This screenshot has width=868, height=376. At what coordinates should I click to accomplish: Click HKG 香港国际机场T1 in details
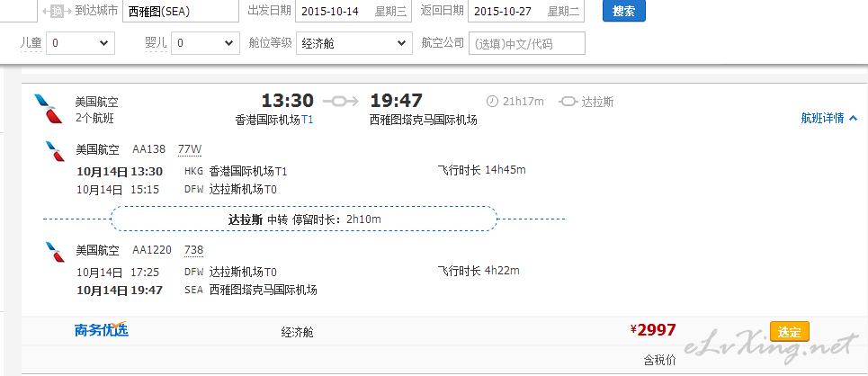(236, 171)
